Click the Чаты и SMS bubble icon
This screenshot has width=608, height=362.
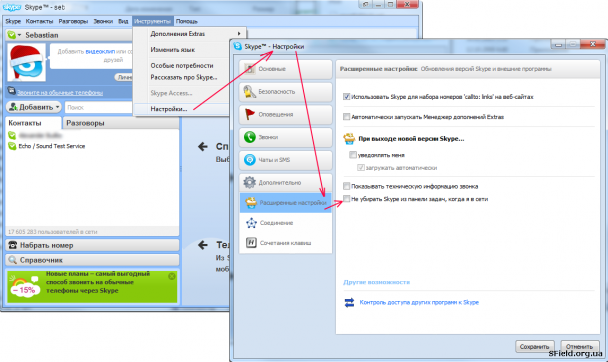(x=250, y=160)
